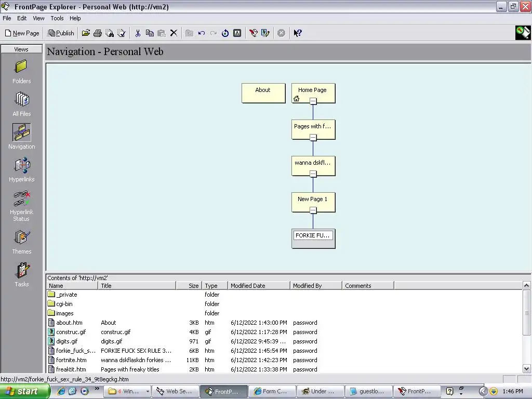This screenshot has height=399, width=532.
Task: Open the Themes view
Action: click(x=21, y=242)
